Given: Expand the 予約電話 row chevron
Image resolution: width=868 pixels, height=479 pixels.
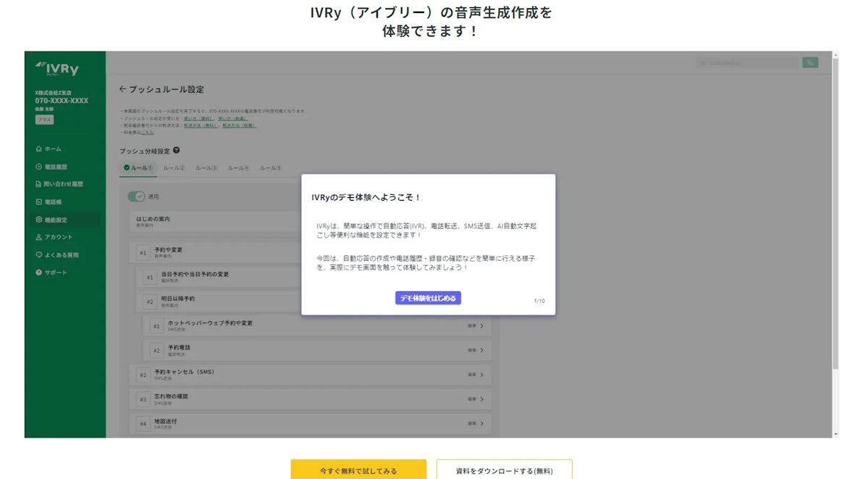Looking at the screenshot, I should [x=481, y=351].
